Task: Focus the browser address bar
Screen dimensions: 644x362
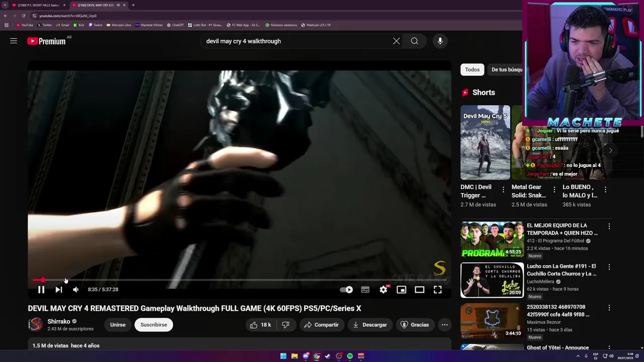Action: (277, 16)
